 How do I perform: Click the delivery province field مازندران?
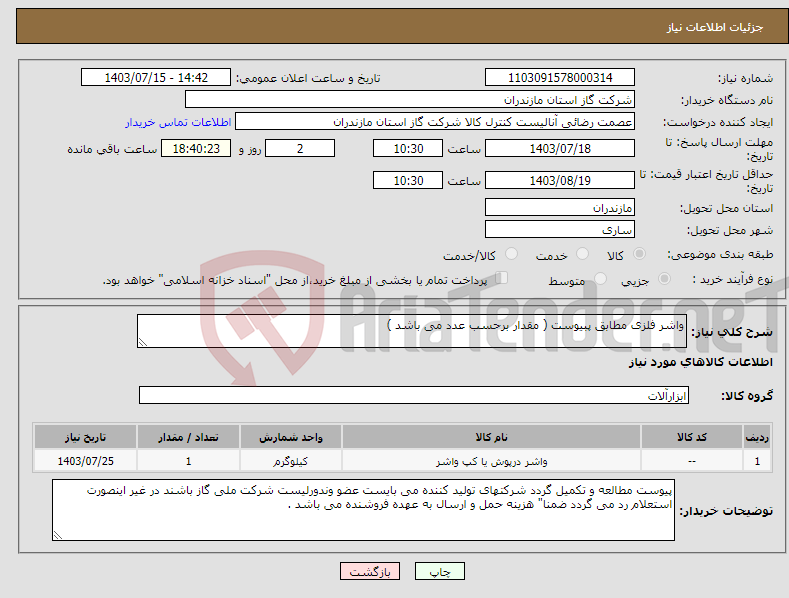click(560, 207)
